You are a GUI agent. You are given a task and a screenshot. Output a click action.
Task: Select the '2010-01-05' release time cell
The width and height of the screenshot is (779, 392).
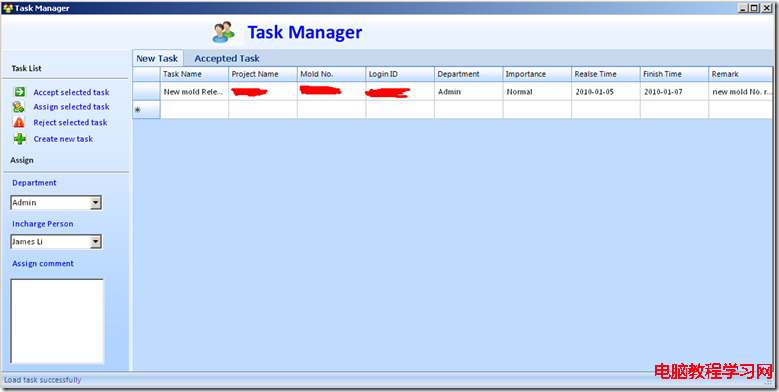pos(606,91)
